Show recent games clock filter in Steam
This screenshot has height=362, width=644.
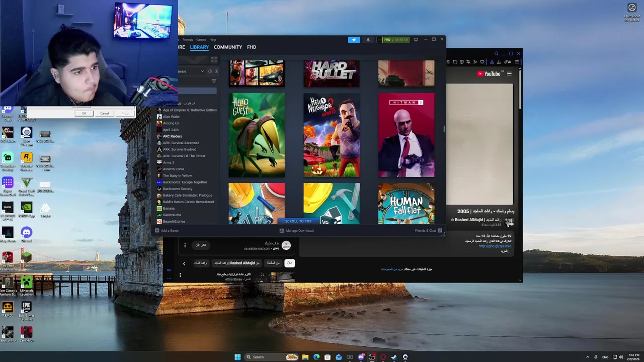[x=210, y=71]
